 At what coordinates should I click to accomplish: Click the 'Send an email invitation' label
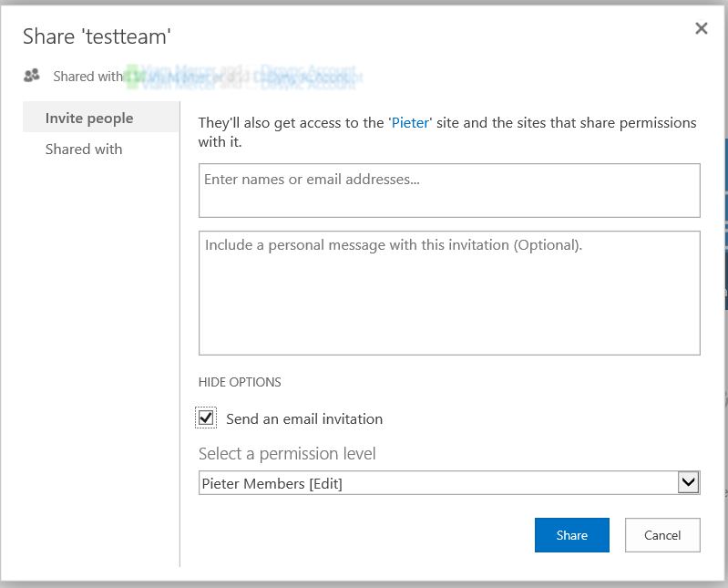point(304,419)
